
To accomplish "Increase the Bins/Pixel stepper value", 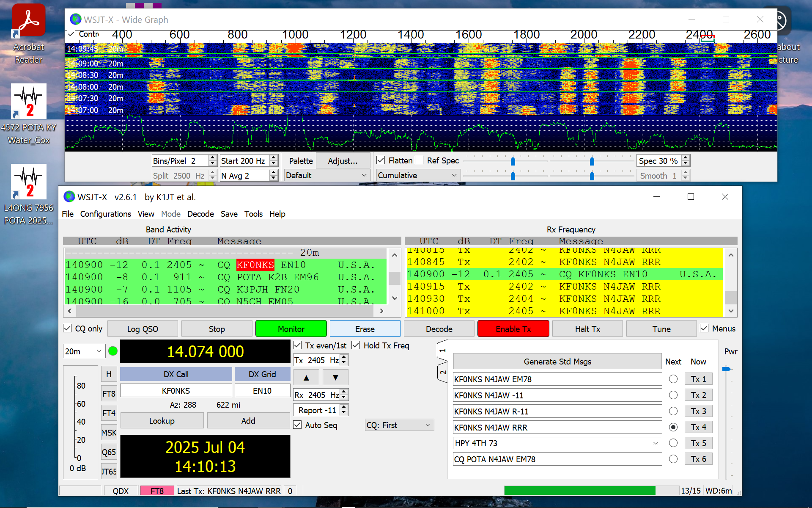I will coord(212,158).
